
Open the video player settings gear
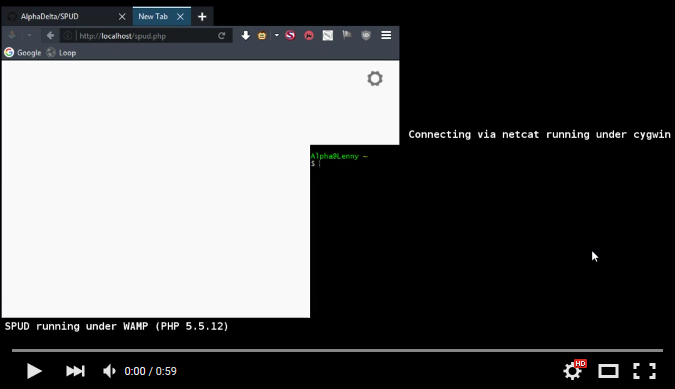point(573,371)
